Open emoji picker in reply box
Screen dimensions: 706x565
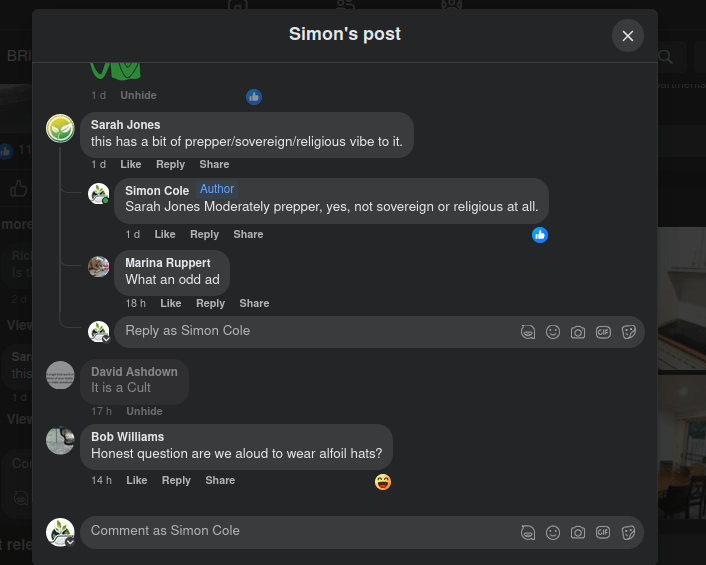pyautogui.click(x=553, y=332)
